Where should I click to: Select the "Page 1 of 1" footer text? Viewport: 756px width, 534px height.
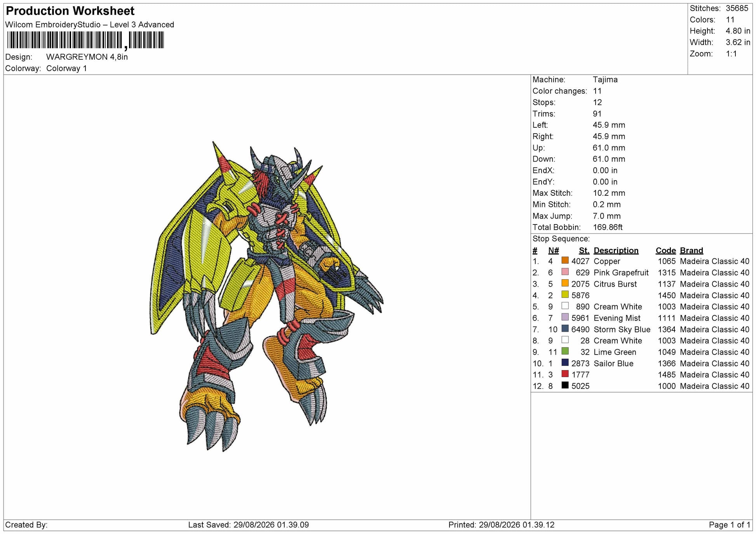click(730, 525)
